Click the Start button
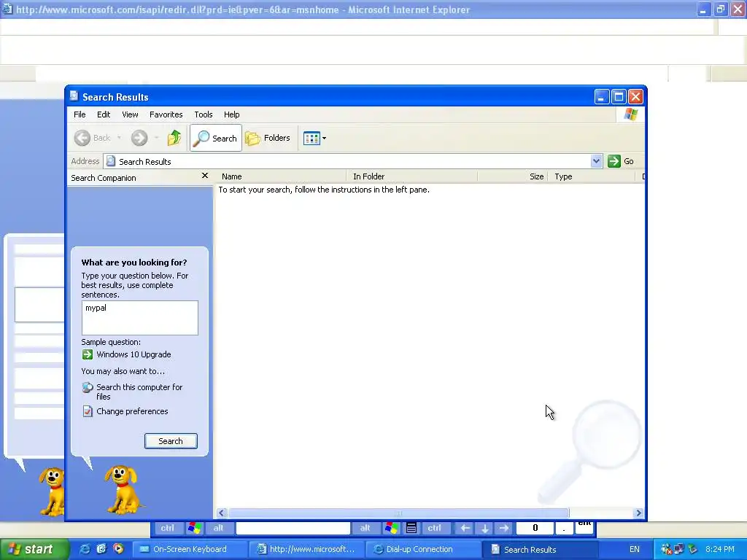 [x=34, y=549]
